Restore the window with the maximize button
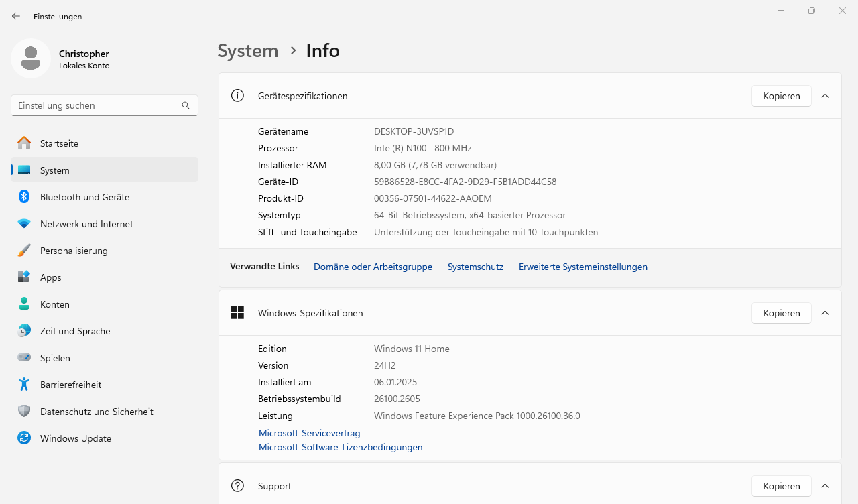This screenshot has width=858, height=504. [812, 11]
